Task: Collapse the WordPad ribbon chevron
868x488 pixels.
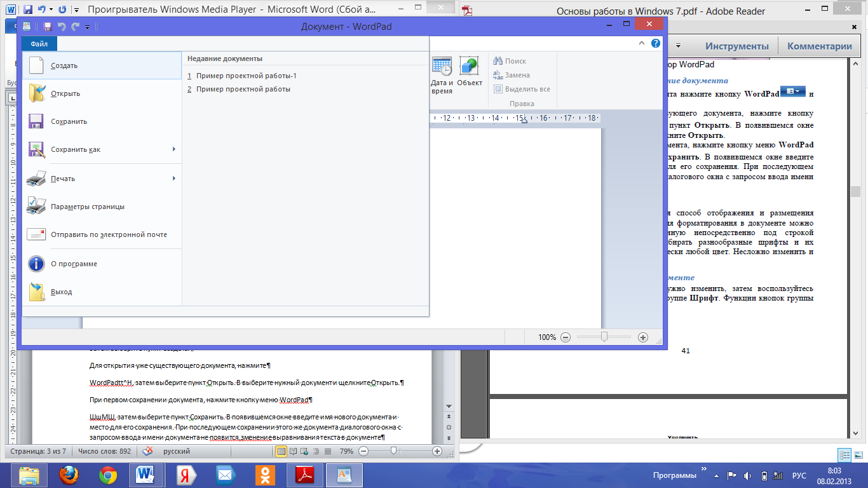Action: point(642,44)
